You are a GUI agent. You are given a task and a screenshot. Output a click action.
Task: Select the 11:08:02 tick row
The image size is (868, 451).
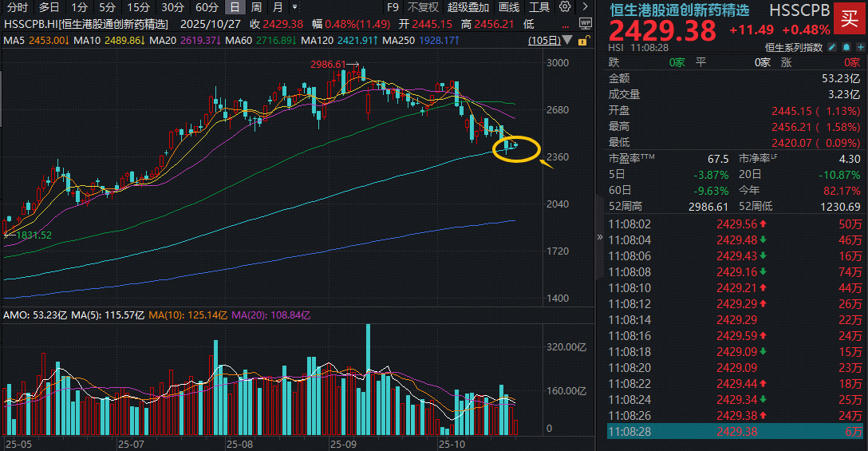tap(735, 224)
